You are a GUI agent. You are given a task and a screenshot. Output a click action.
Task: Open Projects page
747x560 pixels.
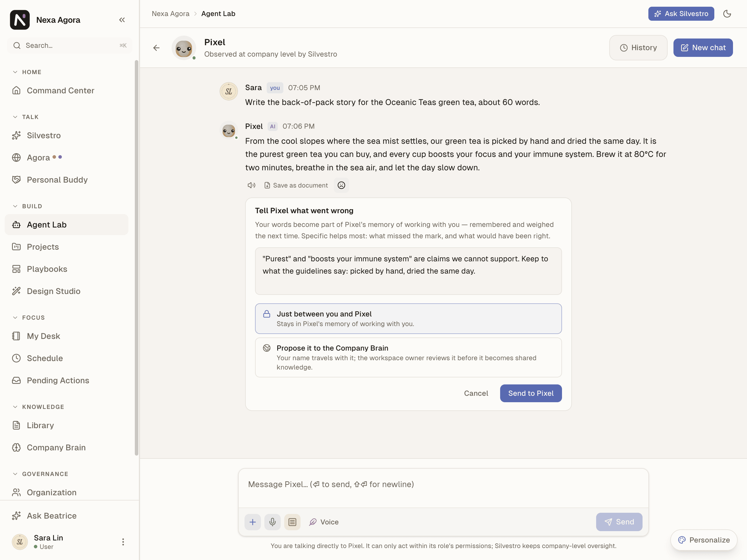tap(67, 247)
